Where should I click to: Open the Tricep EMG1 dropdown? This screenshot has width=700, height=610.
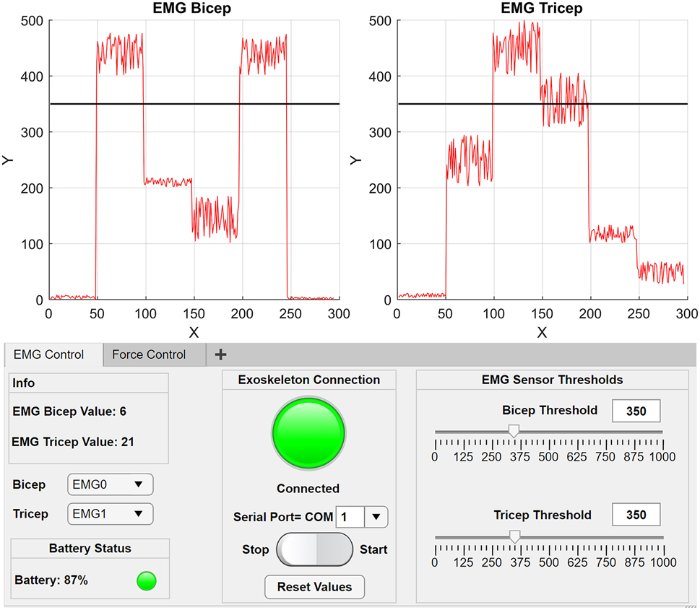tap(110, 514)
